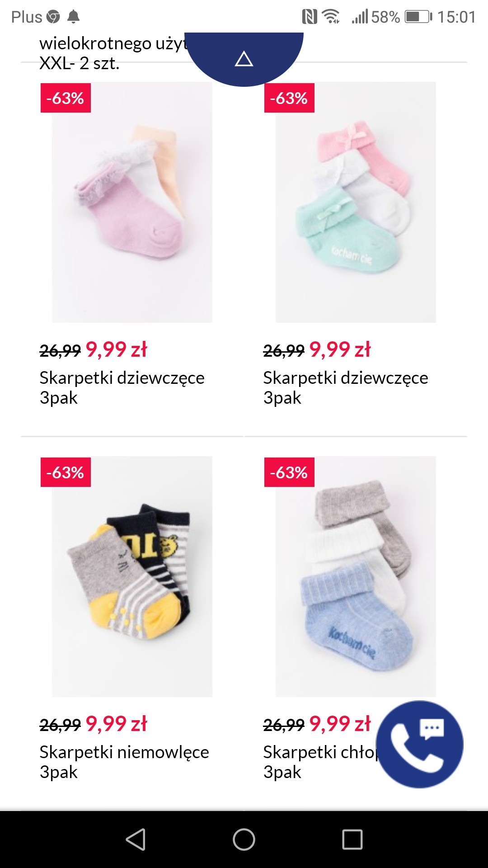Tap the notification bell status icon
Viewport: 488px width, 868px height.
coord(73,17)
